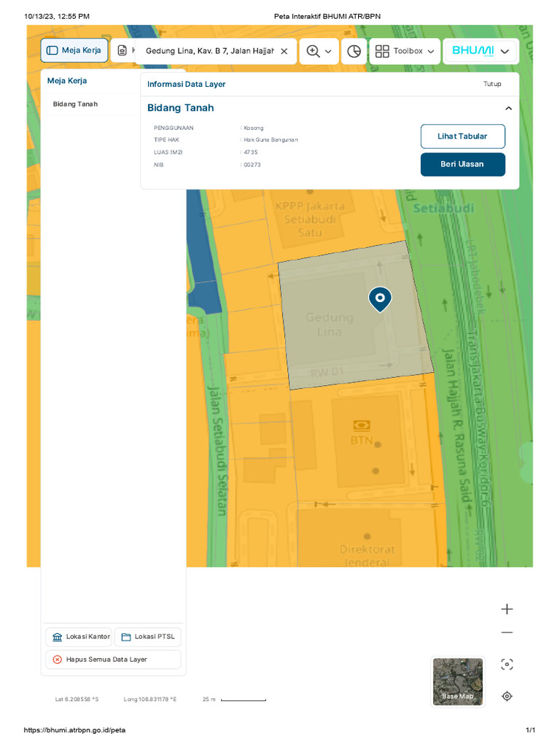The width and height of the screenshot is (560, 747).
Task: Clear the Gedung Lina search text
Action: [284, 51]
